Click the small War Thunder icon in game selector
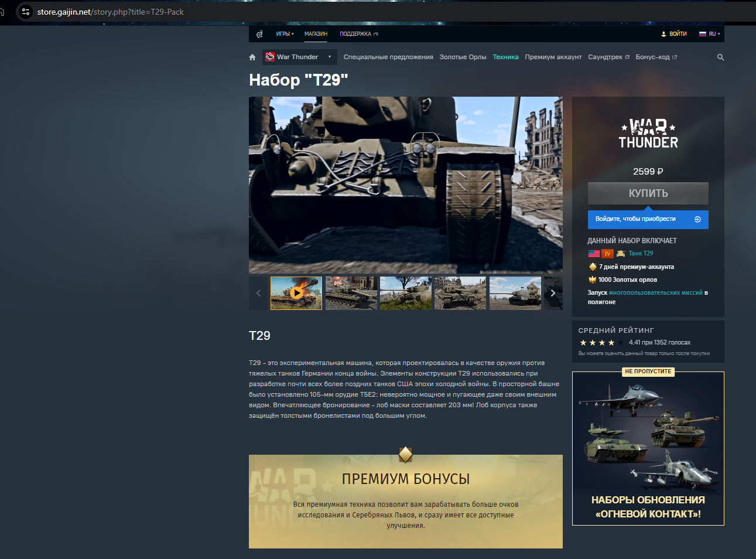 [x=270, y=57]
